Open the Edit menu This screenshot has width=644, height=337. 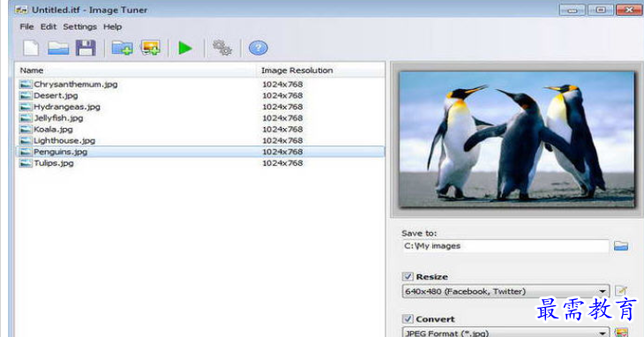pos(49,26)
